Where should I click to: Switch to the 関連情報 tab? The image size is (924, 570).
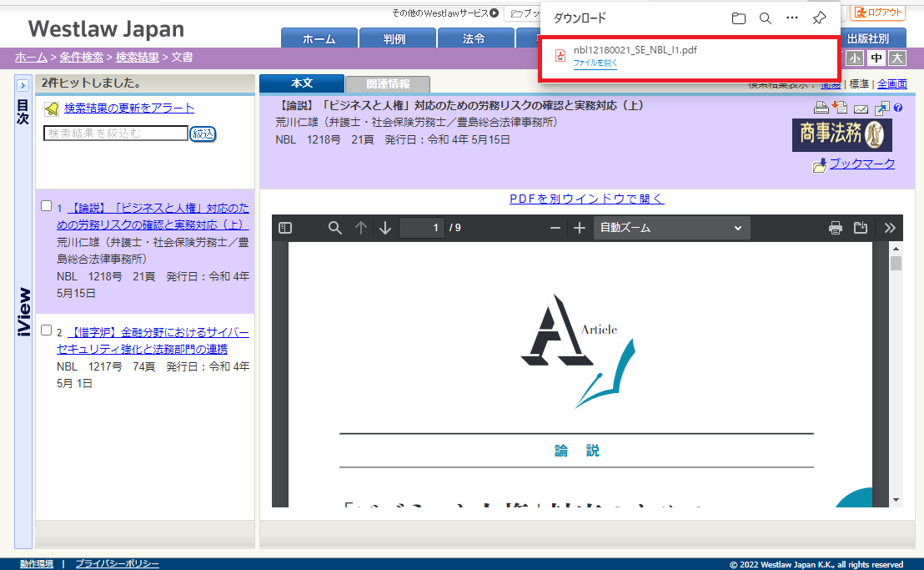388,83
